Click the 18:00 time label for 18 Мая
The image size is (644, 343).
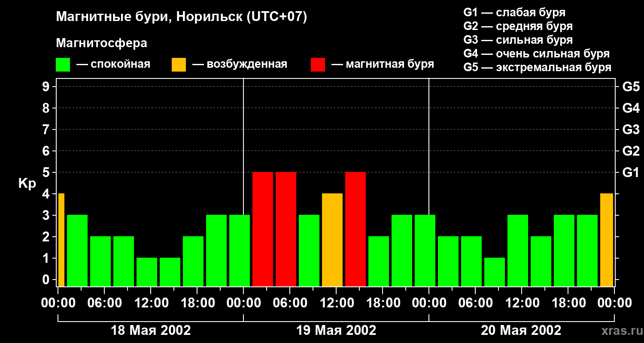coord(197,303)
